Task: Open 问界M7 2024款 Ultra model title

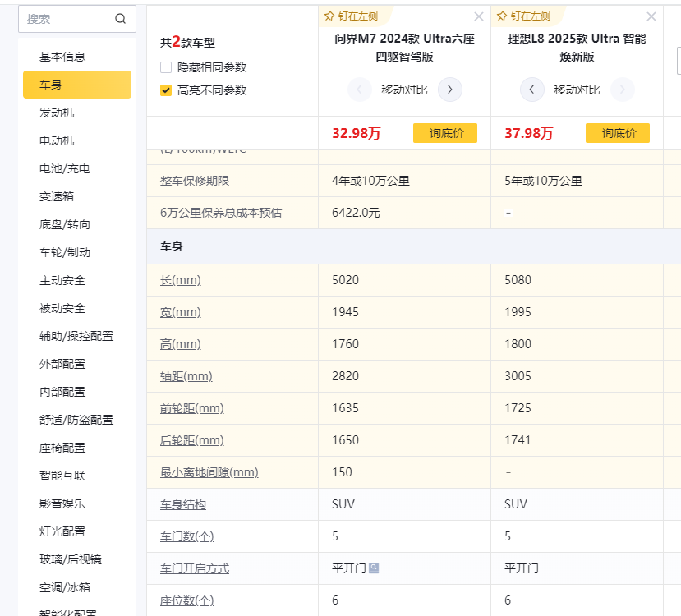Action: point(404,48)
